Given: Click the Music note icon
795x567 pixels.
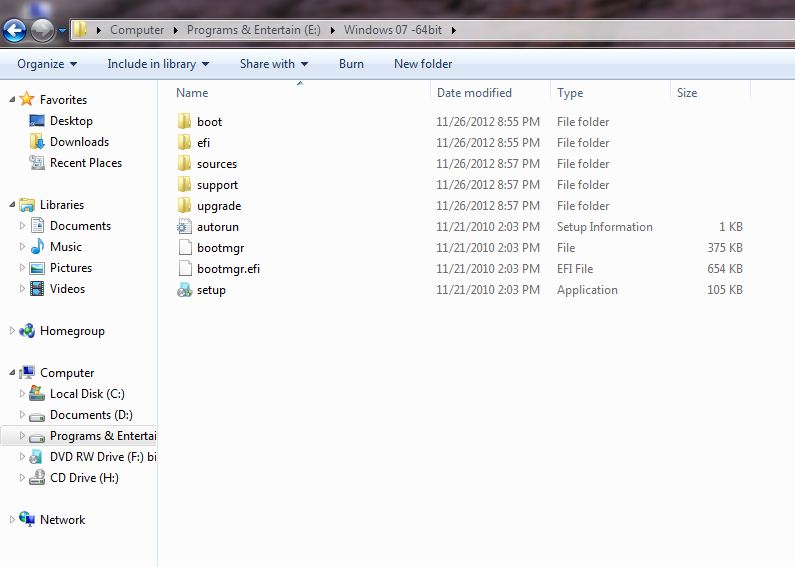Looking at the screenshot, I should (37, 246).
